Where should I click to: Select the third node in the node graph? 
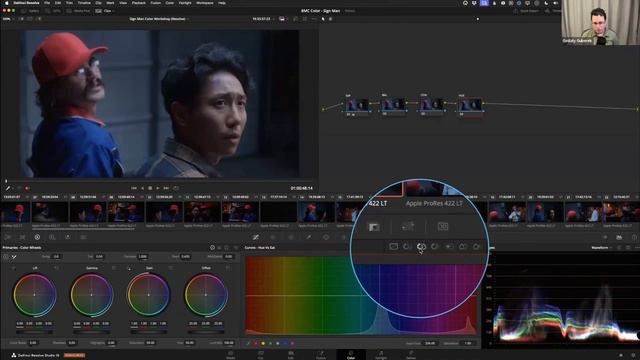point(432,105)
